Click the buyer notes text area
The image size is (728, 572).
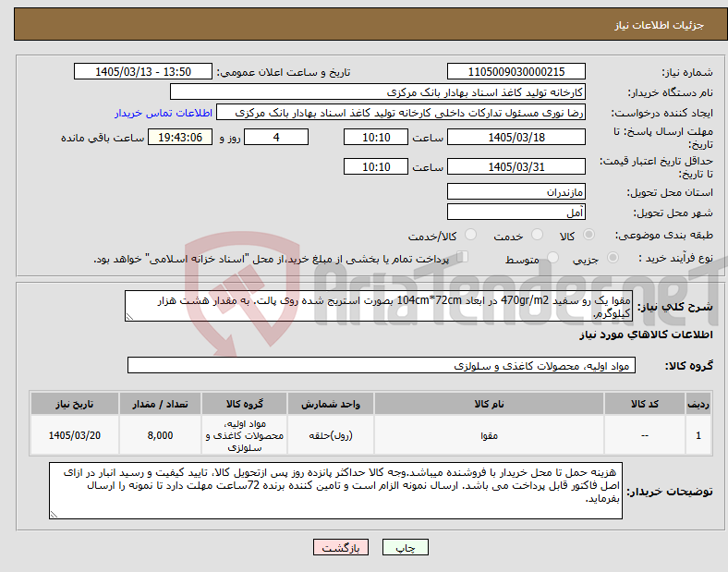(335, 491)
